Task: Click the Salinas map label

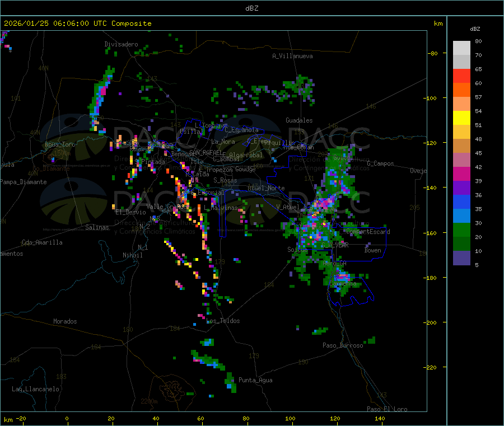Action: coord(97,227)
